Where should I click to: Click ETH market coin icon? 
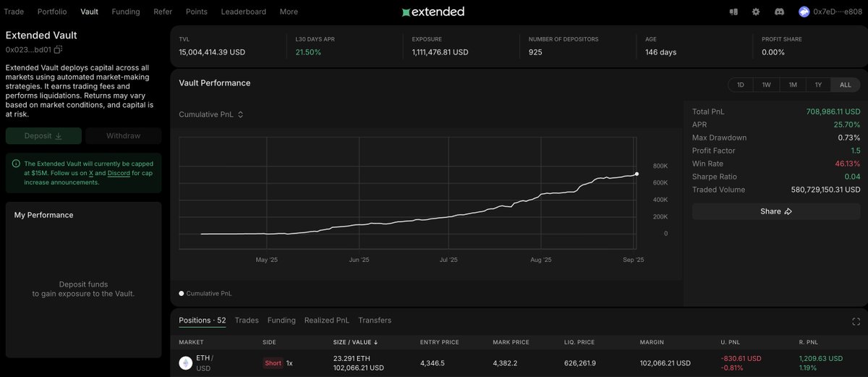185,363
